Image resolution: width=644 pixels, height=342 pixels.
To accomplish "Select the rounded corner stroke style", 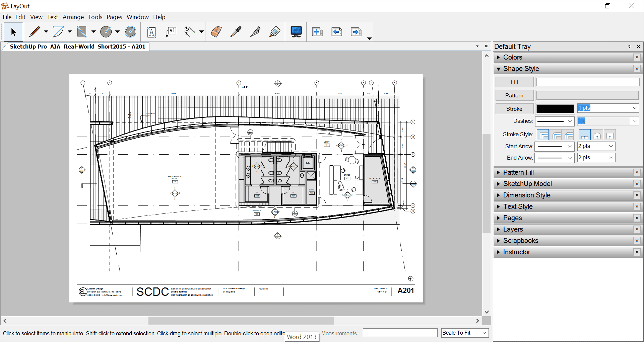I will pos(556,135).
